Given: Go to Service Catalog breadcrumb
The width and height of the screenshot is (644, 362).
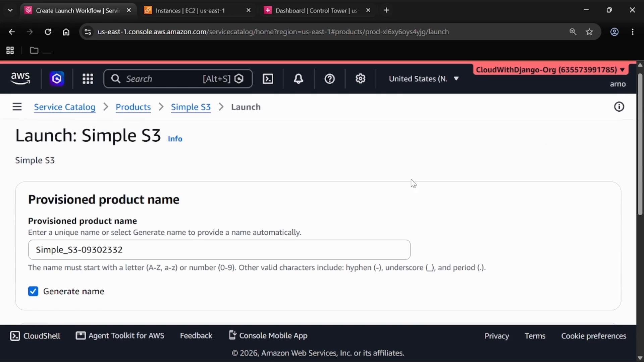Looking at the screenshot, I should point(65,107).
